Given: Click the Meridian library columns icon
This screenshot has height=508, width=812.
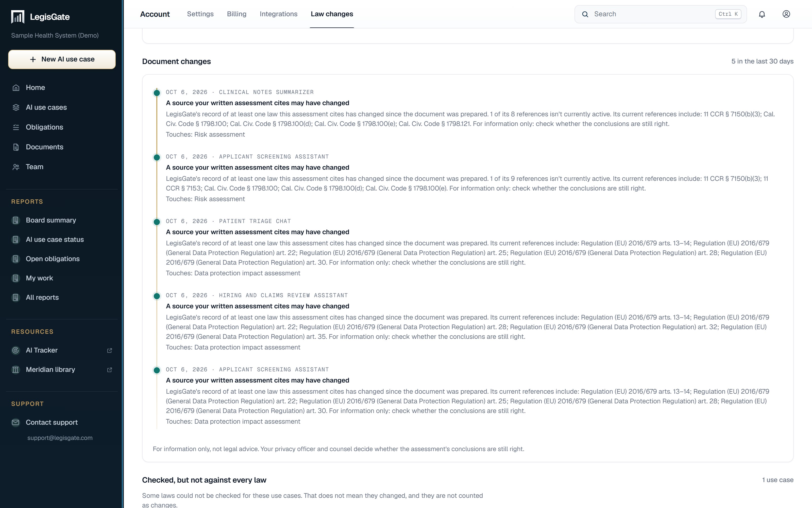Looking at the screenshot, I should click(x=16, y=370).
